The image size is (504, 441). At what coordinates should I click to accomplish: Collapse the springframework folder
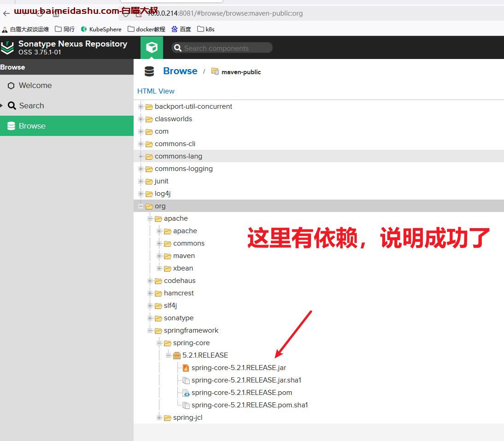coord(150,331)
